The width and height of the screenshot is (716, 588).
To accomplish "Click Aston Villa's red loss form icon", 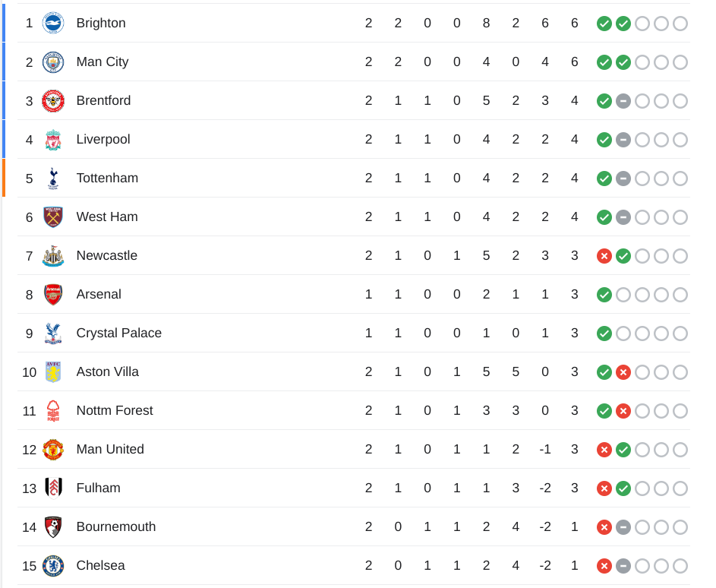I will click(x=623, y=372).
